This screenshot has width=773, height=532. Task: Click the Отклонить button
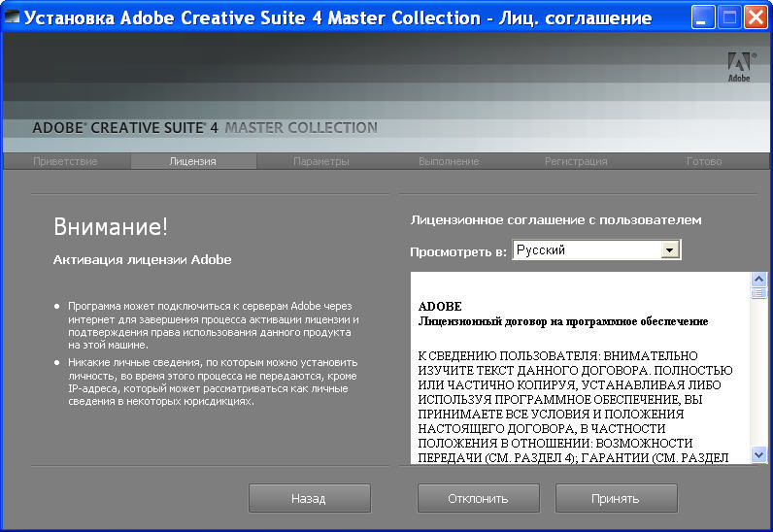pyautogui.click(x=478, y=498)
